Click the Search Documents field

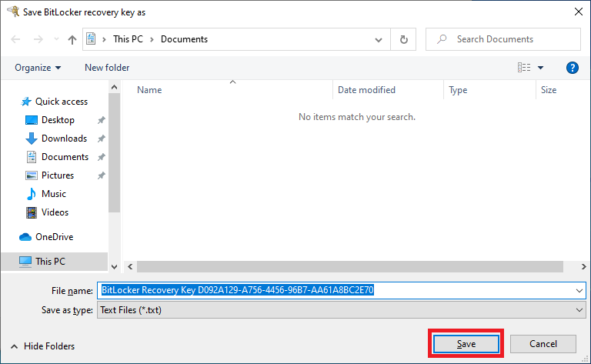click(x=503, y=39)
